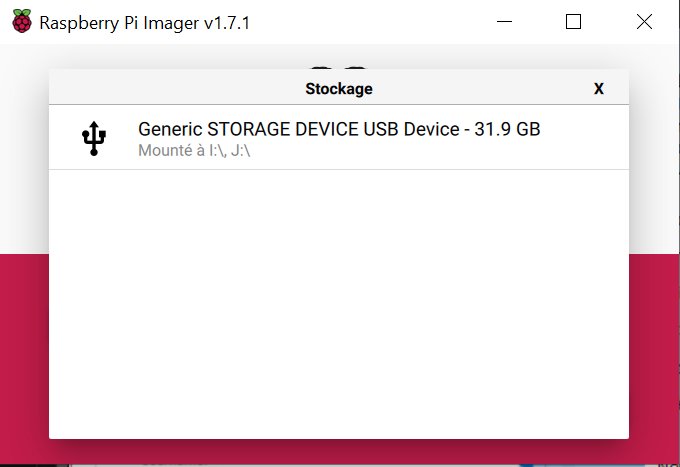Close the Stockage dialog with its X
Image resolution: width=680 pixels, height=467 pixels.
tap(598, 88)
